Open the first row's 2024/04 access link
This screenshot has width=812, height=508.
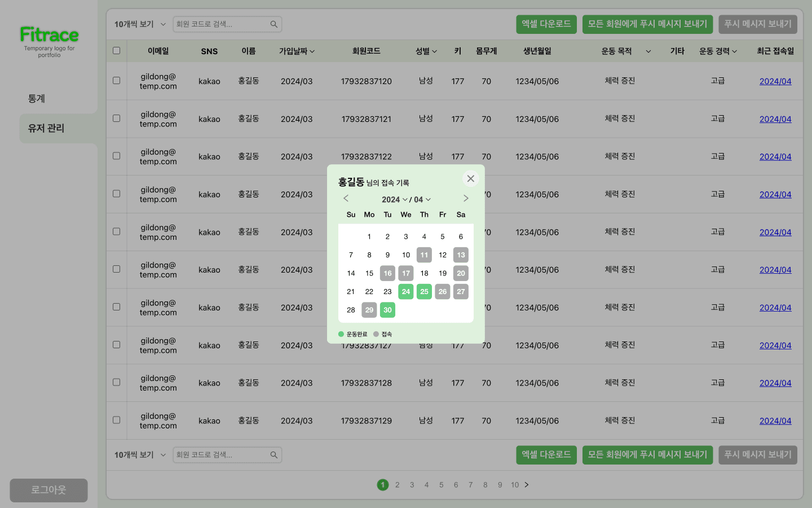point(775,81)
